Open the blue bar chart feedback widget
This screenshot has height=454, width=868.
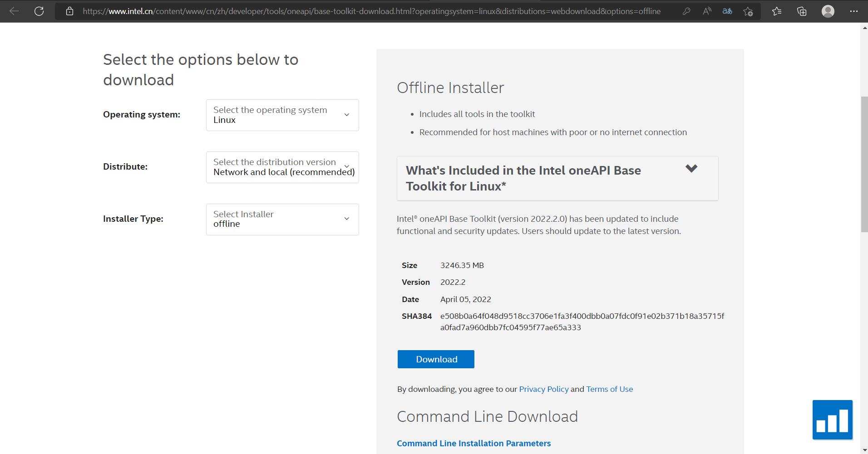coord(833,420)
